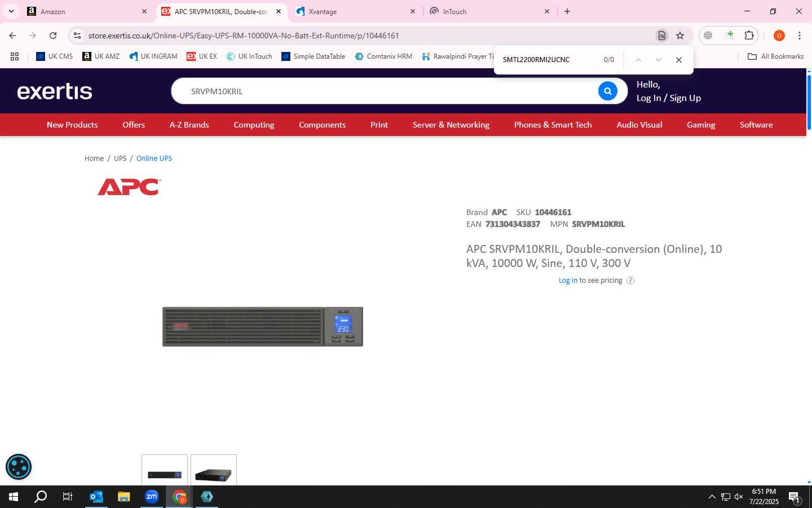The width and height of the screenshot is (812, 508).
Task: Click the UPS breadcrumb link
Action: coord(120,159)
